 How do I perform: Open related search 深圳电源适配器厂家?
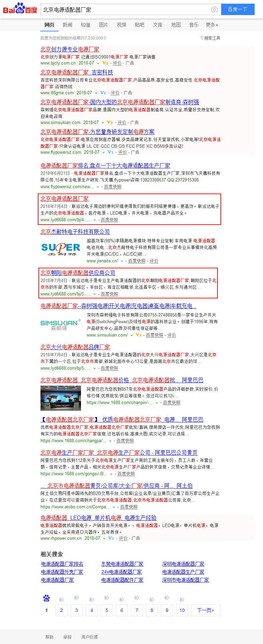click(x=183, y=564)
